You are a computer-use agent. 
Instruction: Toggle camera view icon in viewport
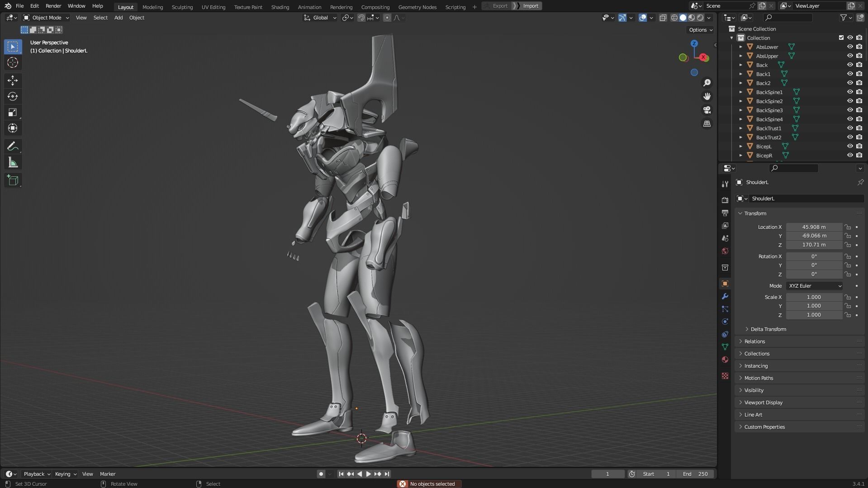pos(707,110)
